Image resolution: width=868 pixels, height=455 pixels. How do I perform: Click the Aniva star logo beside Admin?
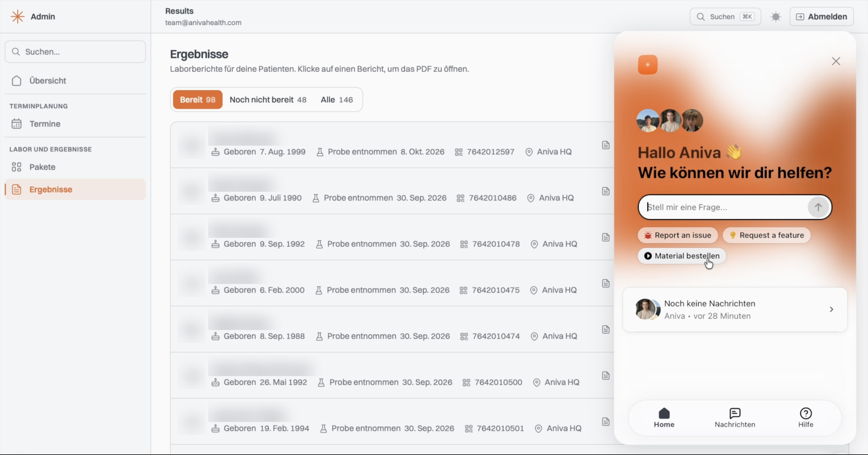pyautogui.click(x=17, y=17)
